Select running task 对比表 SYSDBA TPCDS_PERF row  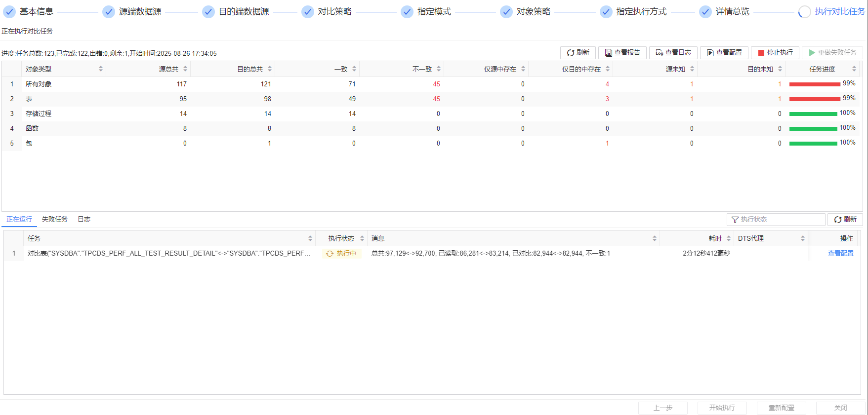click(x=431, y=254)
